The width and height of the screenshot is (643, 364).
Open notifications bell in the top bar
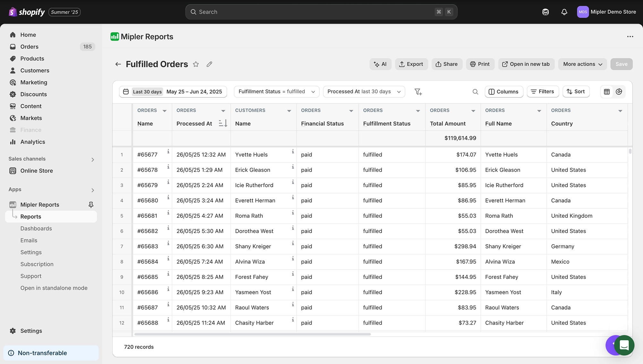(564, 12)
